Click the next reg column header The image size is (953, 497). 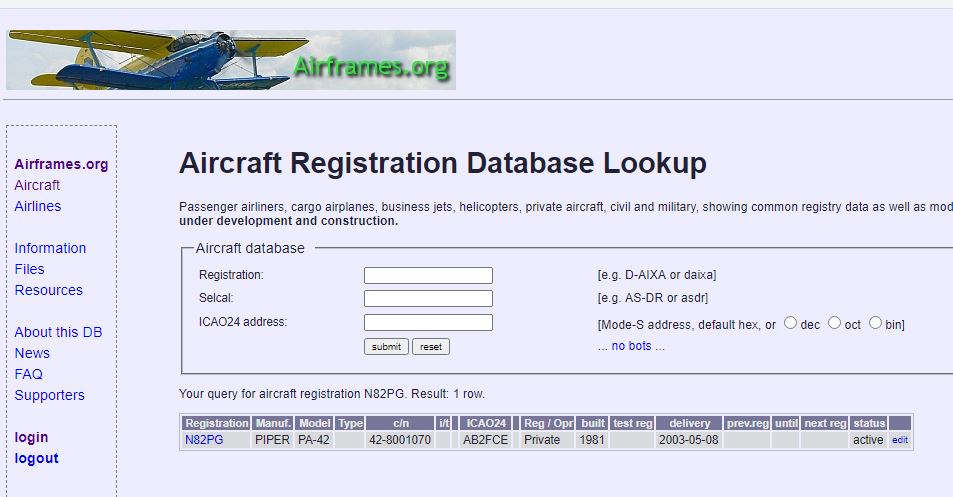(x=825, y=423)
